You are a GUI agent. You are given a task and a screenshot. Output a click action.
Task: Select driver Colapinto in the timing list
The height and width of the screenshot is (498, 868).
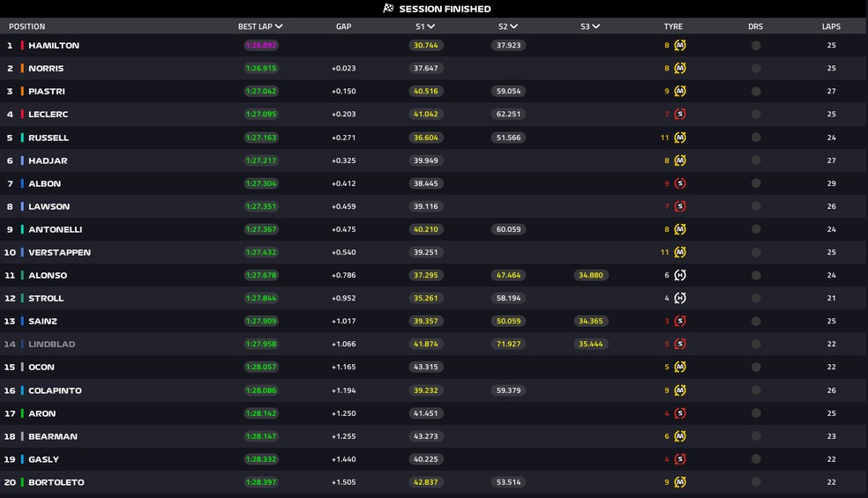tap(55, 390)
